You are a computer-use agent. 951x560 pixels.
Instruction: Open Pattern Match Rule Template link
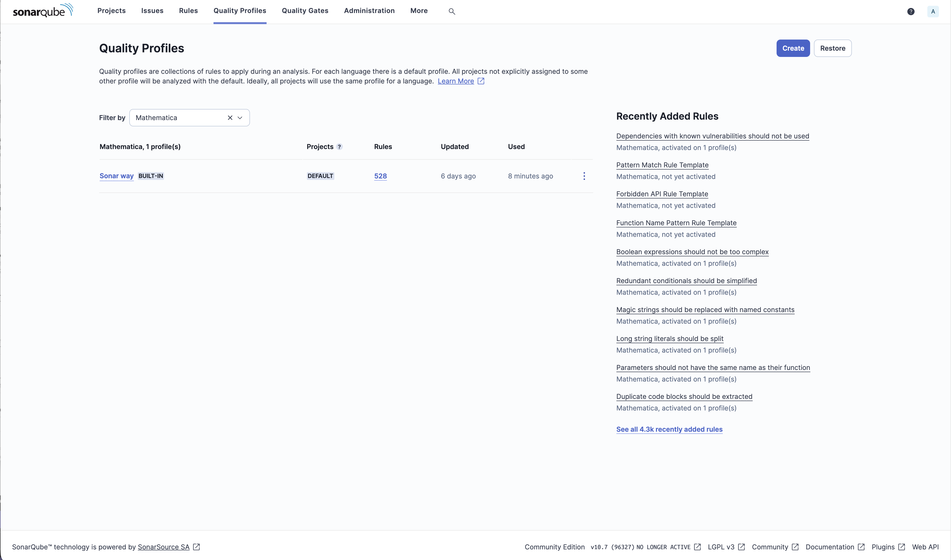tap(662, 165)
